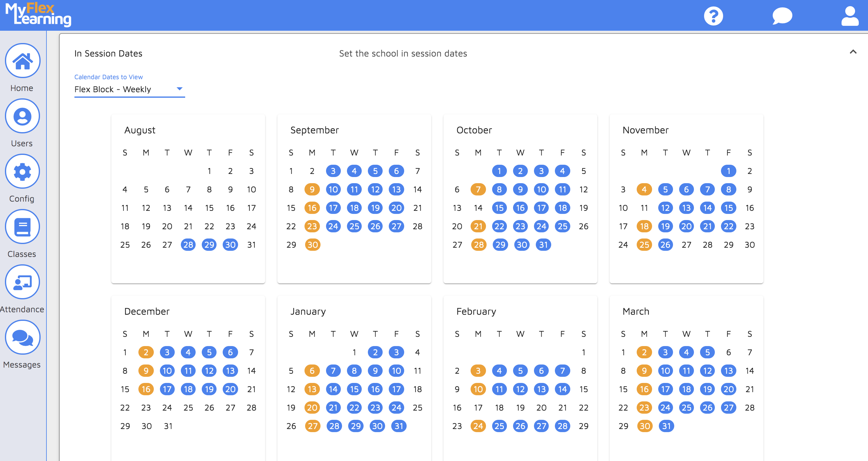Open the Users section
This screenshot has width=868, height=461.
(22, 116)
